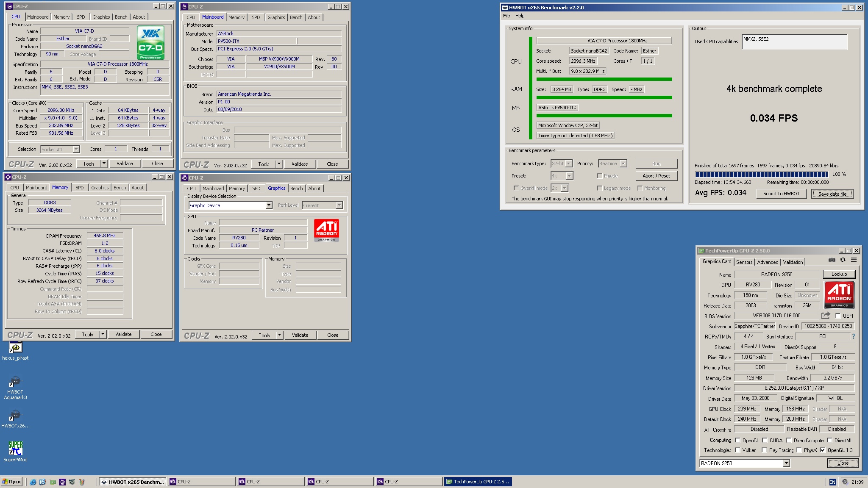The image size is (868, 488).
Task: Click the GPU-Z title bar icon
Action: coord(701,251)
